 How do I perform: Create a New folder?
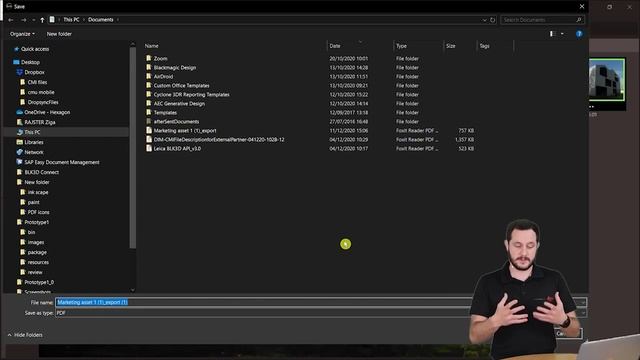point(59,34)
